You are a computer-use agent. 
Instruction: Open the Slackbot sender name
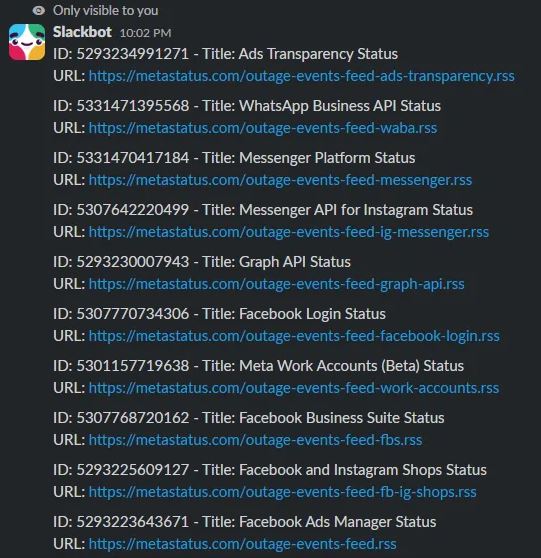pyautogui.click(x=82, y=32)
